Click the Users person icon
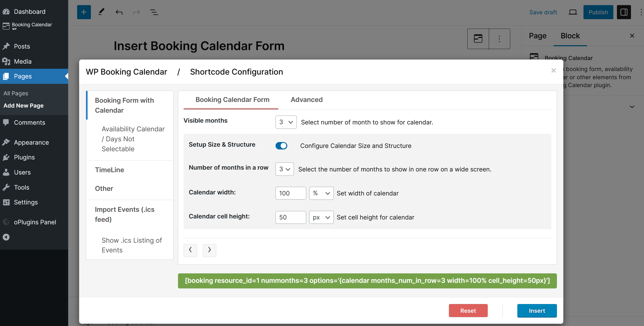The image size is (644, 326). 6,172
